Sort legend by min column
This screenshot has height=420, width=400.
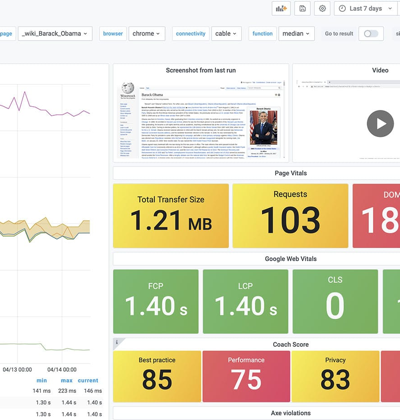click(x=42, y=380)
